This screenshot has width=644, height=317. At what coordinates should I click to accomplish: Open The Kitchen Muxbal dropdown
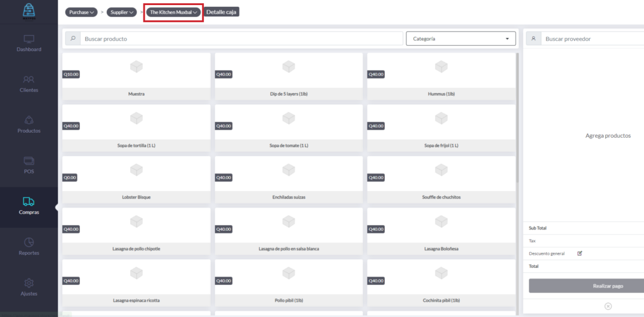pyautogui.click(x=174, y=12)
